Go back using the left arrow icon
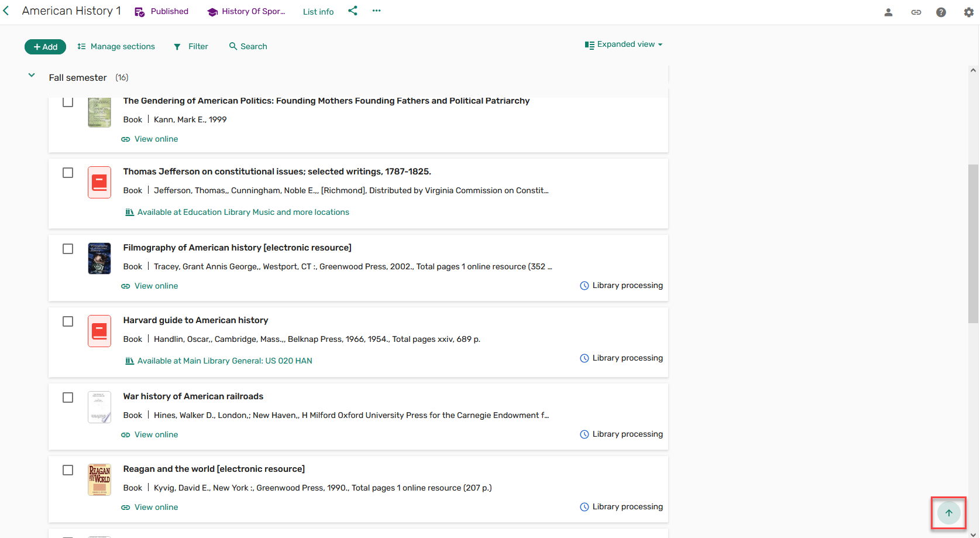Viewport: 980px width, 538px height. click(x=6, y=11)
